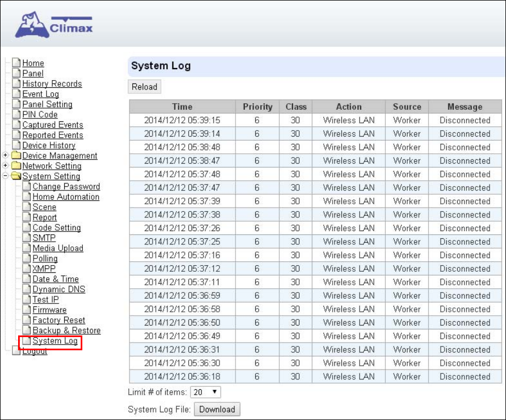The height and width of the screenshot is (420, 506).
Task: Click the page icon beside Home Automation
Action: 27,197
